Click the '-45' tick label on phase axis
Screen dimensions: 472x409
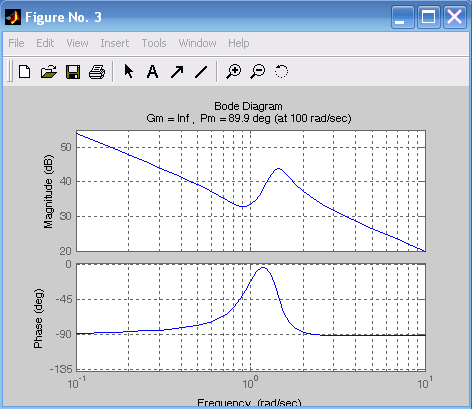(63, 299)
